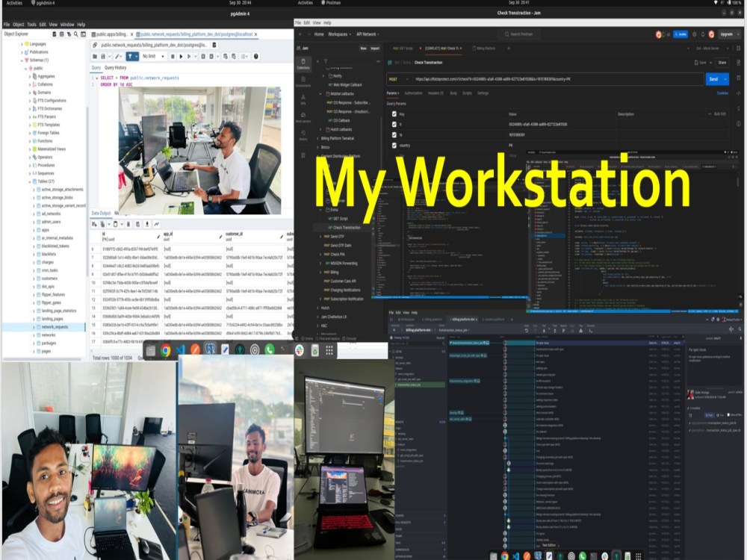Launch VS Code from the dock
Image resolution: width=747 pixels, height=560 pixels.
coord(181,350)
